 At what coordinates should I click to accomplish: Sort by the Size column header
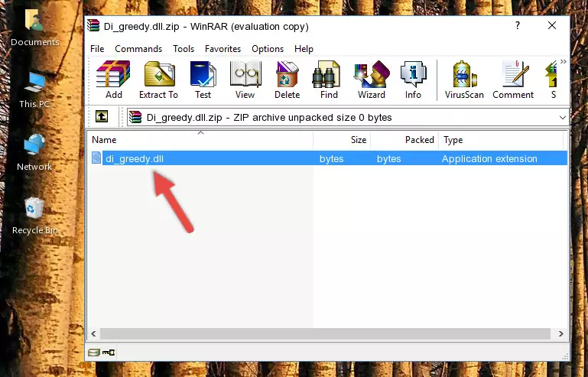click(342, 140)
